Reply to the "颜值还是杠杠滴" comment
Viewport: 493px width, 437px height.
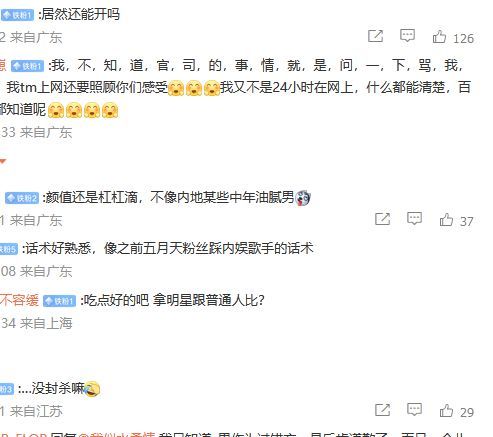414,219
